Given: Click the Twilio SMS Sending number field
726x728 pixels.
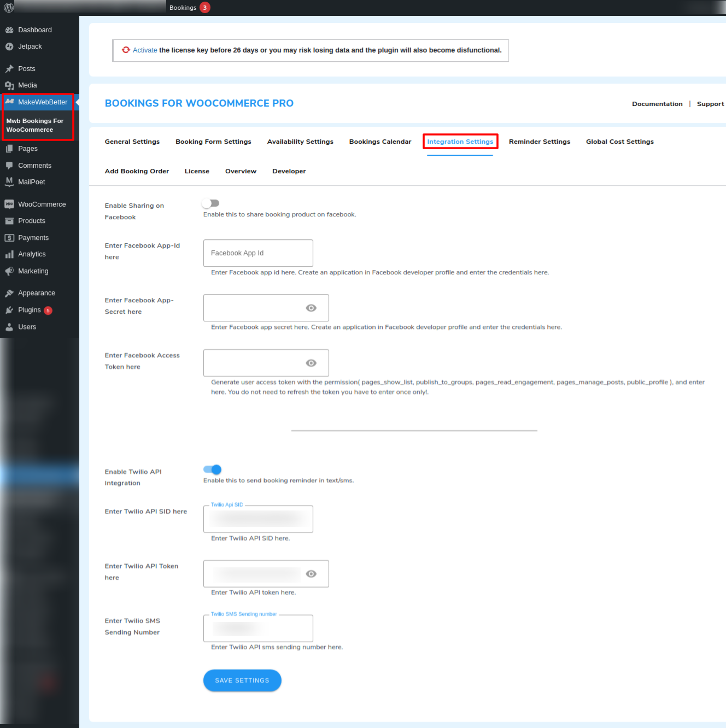Looking at the screenshot, I should pyautogui.click(x=258, y=628).
